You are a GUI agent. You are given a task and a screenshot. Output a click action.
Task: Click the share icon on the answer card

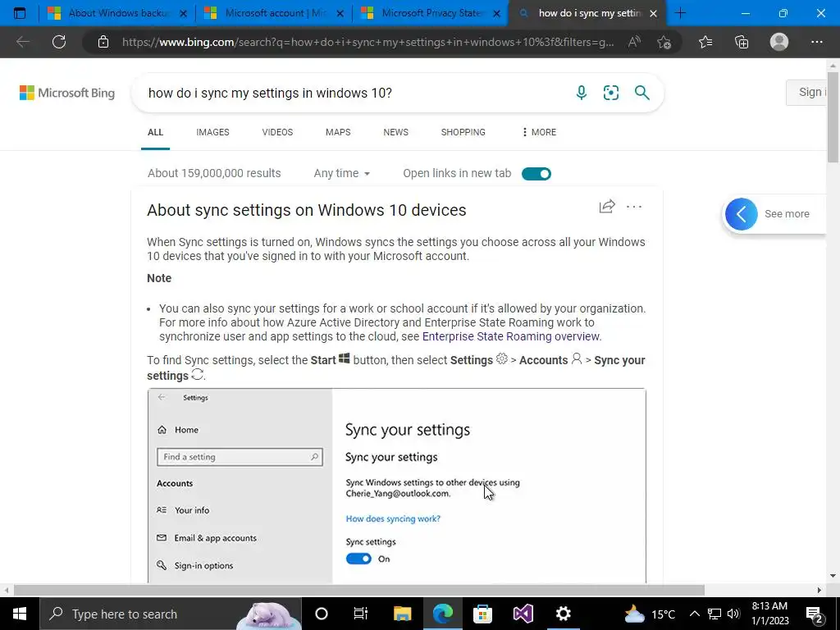click(607, 206)
